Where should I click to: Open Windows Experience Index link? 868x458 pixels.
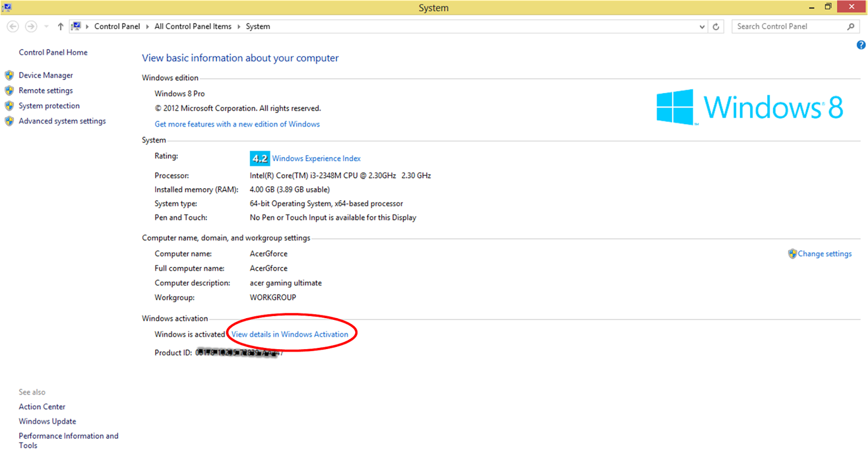pos(316,158)
